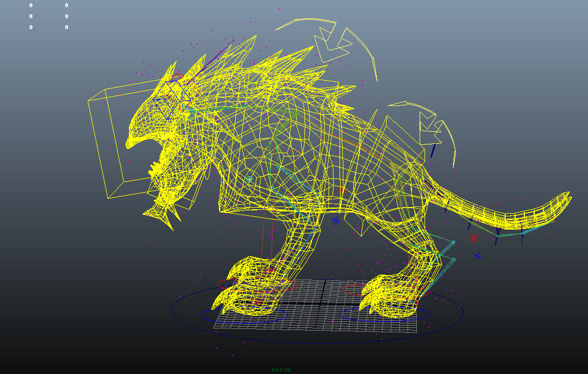
Task: Click the blue cross locator behind the rear leg
Action: click(477, 256)
